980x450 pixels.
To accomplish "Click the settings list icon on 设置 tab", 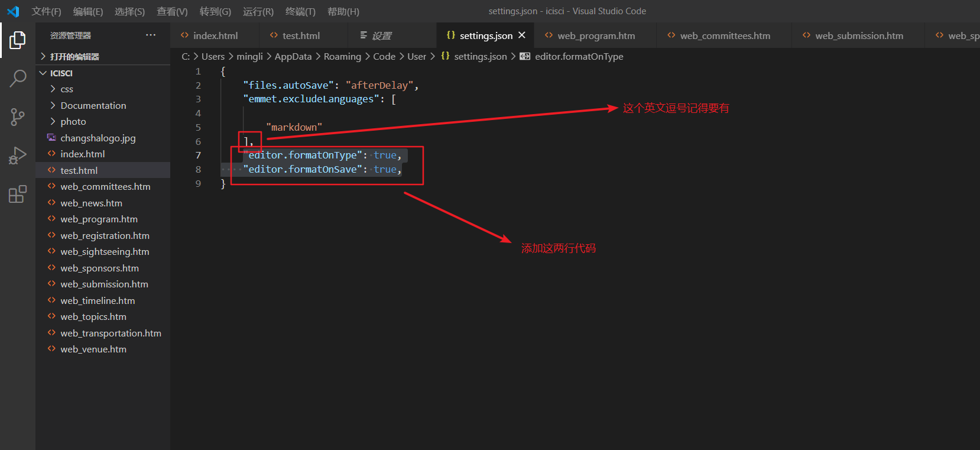I will click(x=364, y=35).
